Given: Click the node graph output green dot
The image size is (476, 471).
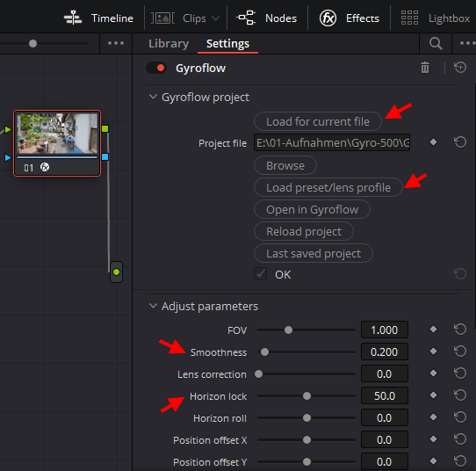Looking at the screenshot, I should click(116, 272).
